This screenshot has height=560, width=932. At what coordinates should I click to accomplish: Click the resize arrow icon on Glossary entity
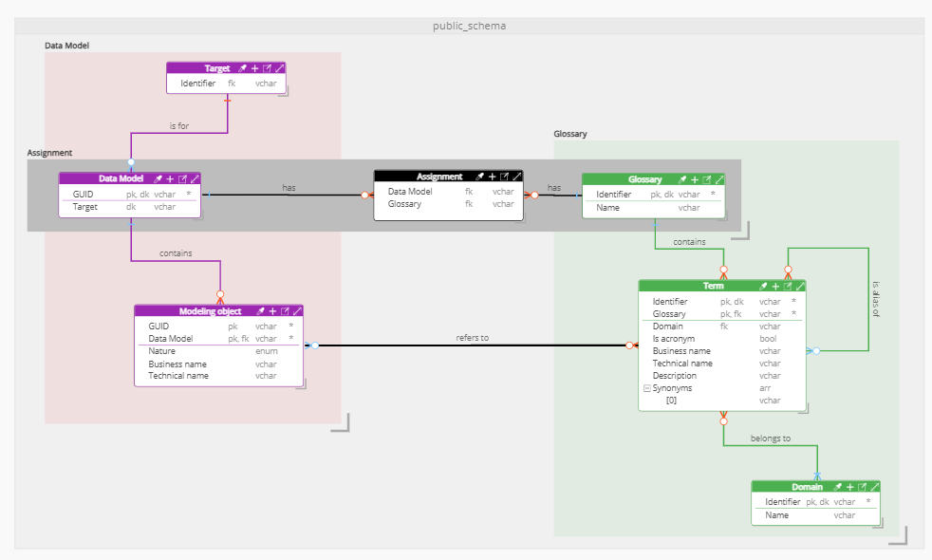(719, 179)
